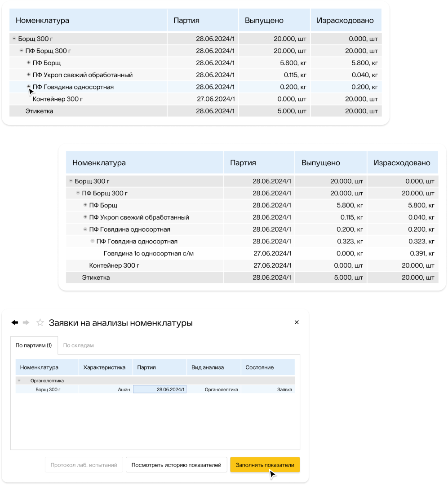This screenshot has height=485, width=448.
Task: Click Израсходовано column header in the middle table
Action: click(403, 163)
